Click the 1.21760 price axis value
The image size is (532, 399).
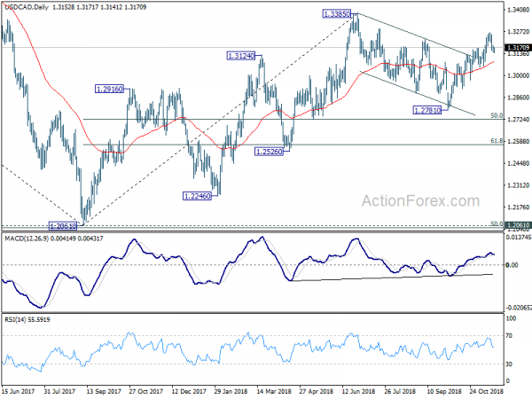(518, 207)
